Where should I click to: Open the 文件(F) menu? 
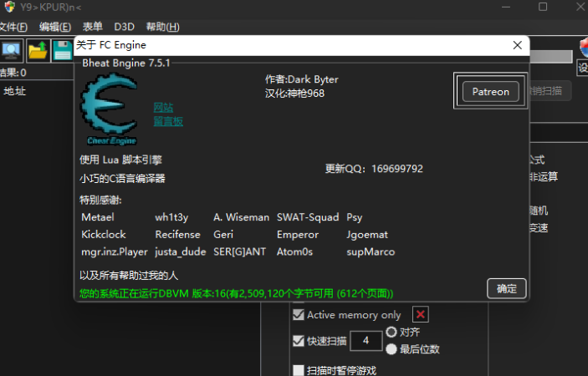[13, 27]
